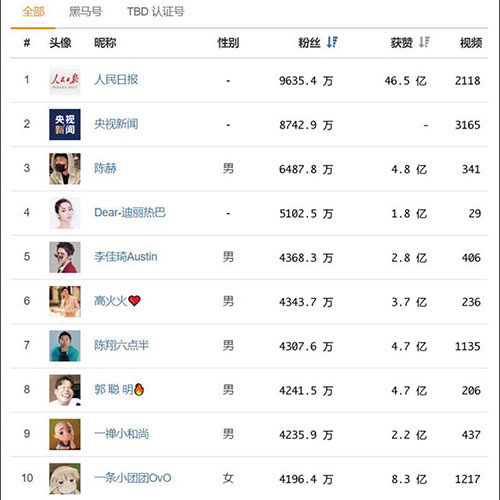Open the 一条小团团OvO nickname link

tap(133, 478)
